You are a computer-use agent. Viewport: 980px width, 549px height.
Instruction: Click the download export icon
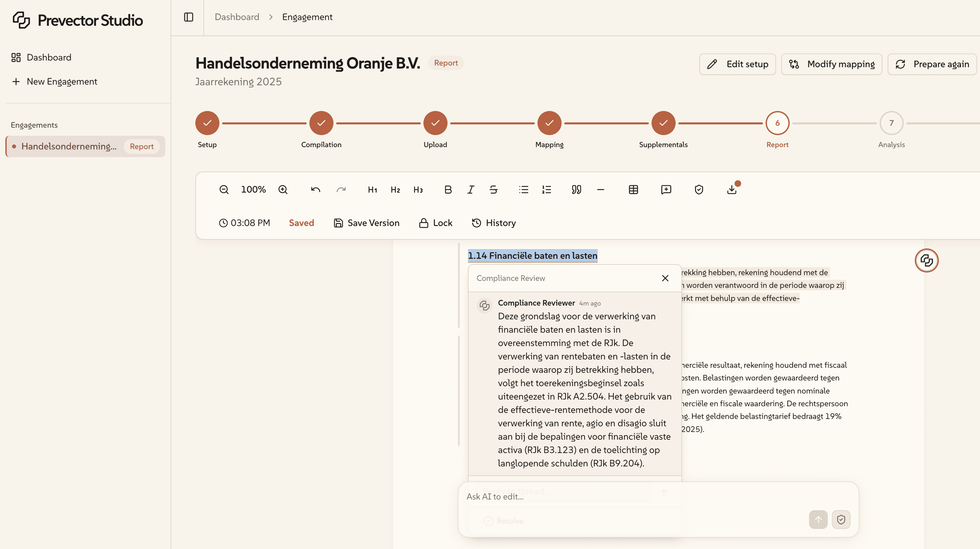(x=731, y=189)
